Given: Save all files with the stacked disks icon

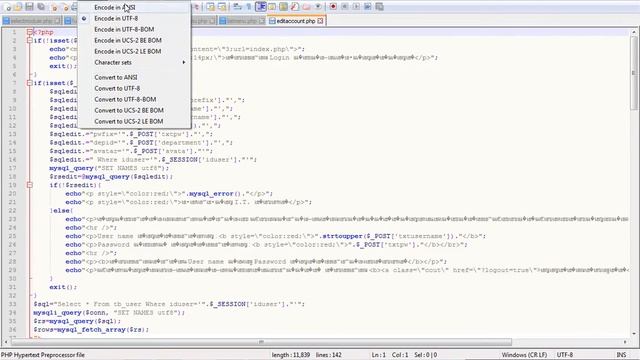Looking at the screenshot, I should 41,7.
